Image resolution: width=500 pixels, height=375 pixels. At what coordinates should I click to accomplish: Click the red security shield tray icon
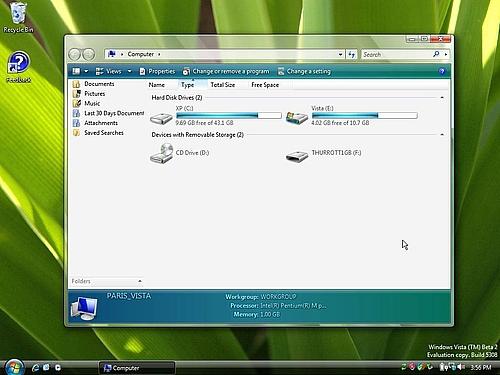click(412, 367)
